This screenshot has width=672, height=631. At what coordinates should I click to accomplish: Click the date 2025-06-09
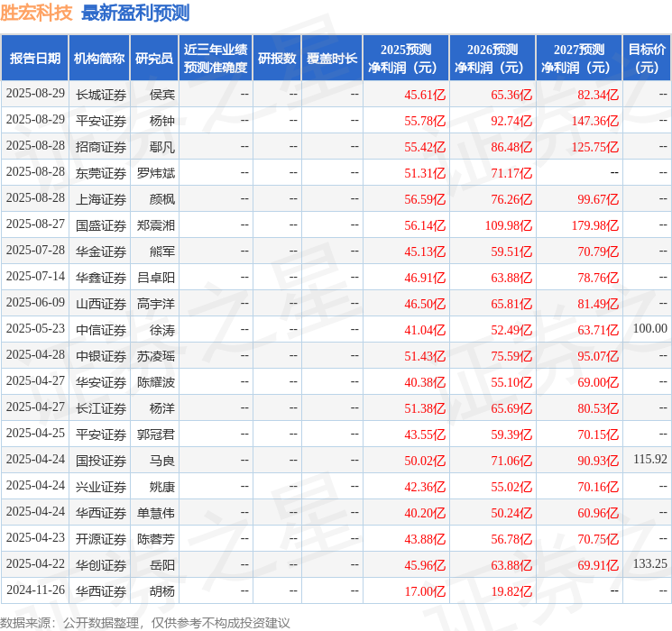(35, 303)
